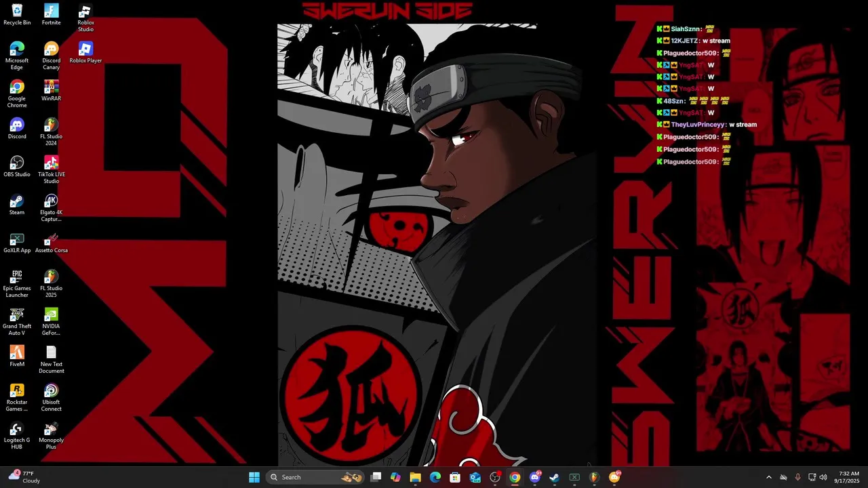This screenshot has height=488, width=868.
Task: Click chat message from 48Szn
Action: pyautogui.click(x=693, y=101)
